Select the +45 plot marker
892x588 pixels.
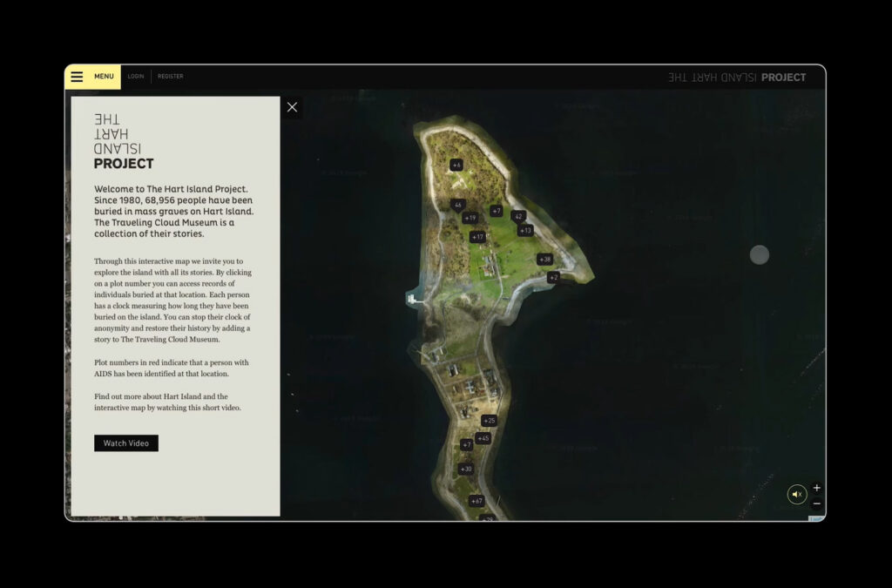483,438
